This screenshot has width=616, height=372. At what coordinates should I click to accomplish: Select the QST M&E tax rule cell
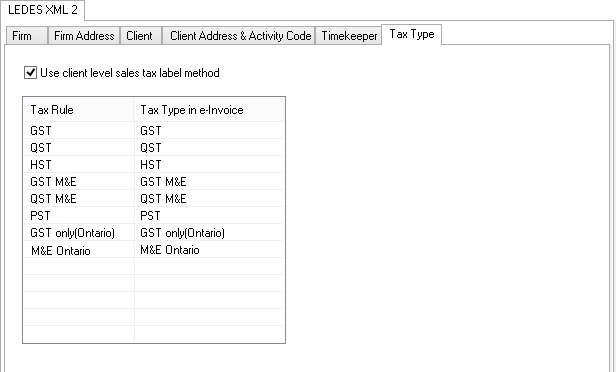(79, 198)
